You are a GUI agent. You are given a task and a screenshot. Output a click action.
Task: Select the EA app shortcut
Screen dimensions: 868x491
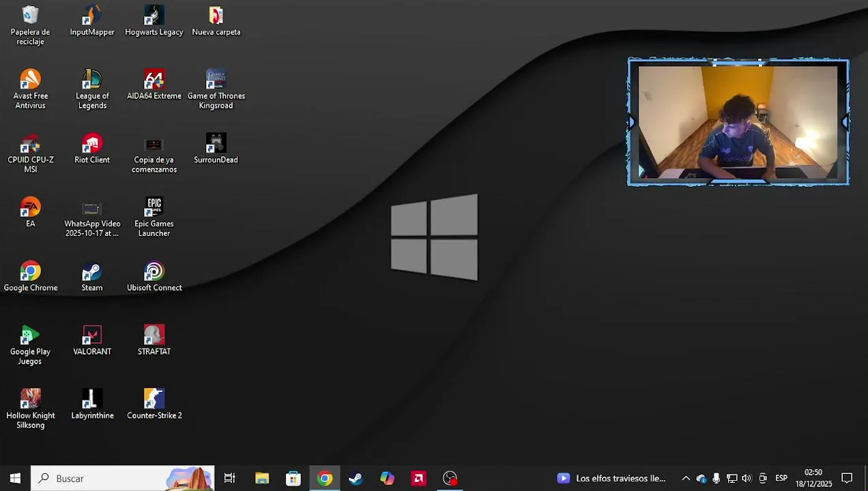(x=30, y=213)
